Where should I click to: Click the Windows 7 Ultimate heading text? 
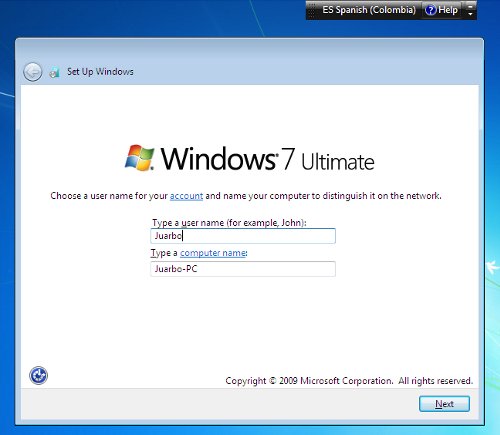268,159
